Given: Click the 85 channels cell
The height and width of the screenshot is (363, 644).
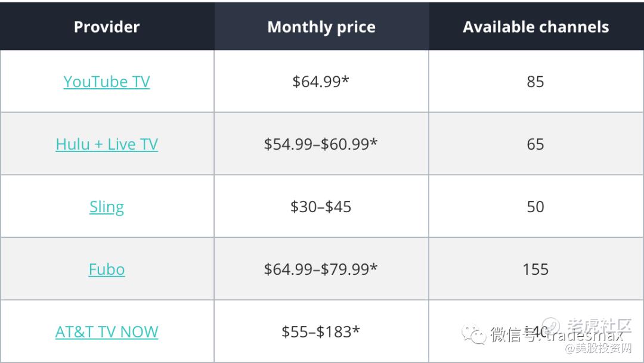Looking at the screenshot, I should coord(535,82).
